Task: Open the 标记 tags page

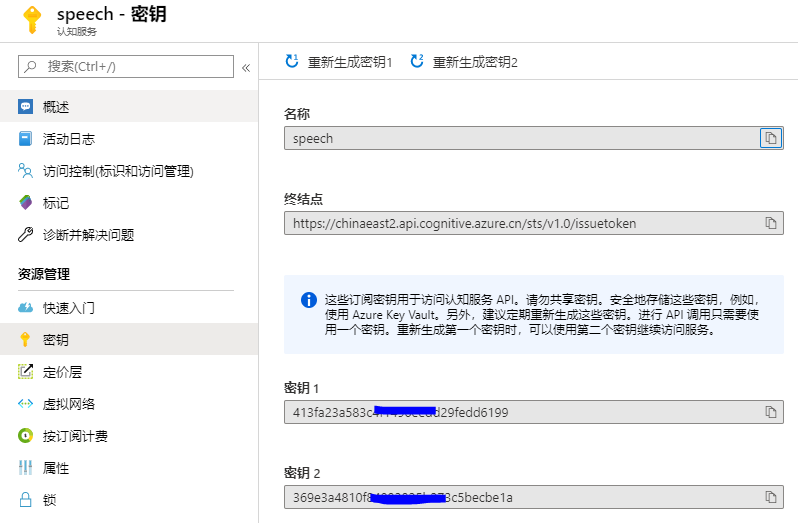Action: (x=129, y=203)
